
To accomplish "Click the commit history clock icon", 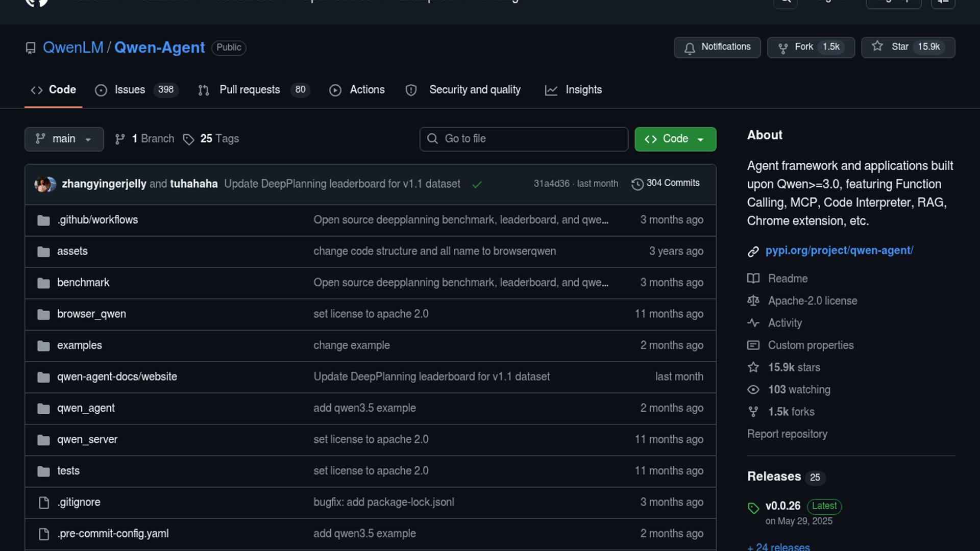I will [637, 184].
